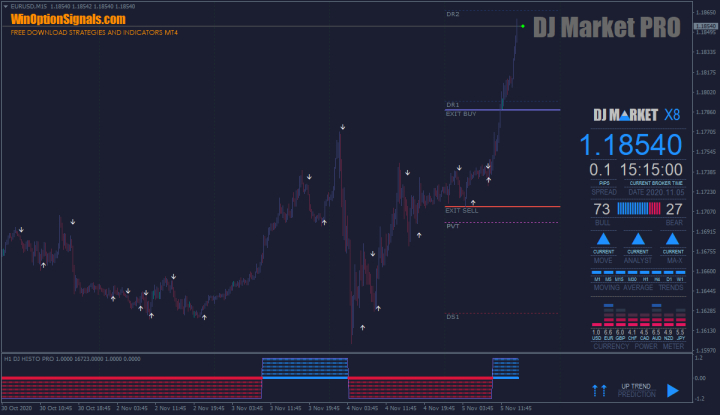
Task: Click the CURRENCY POWER METER caption
Action: click(639, 347)
